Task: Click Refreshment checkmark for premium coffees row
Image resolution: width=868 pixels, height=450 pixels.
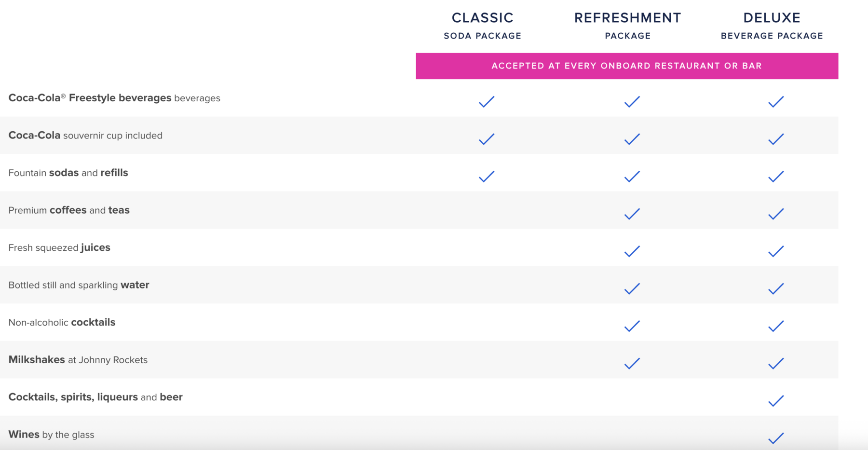Action: tap(632, 214)
